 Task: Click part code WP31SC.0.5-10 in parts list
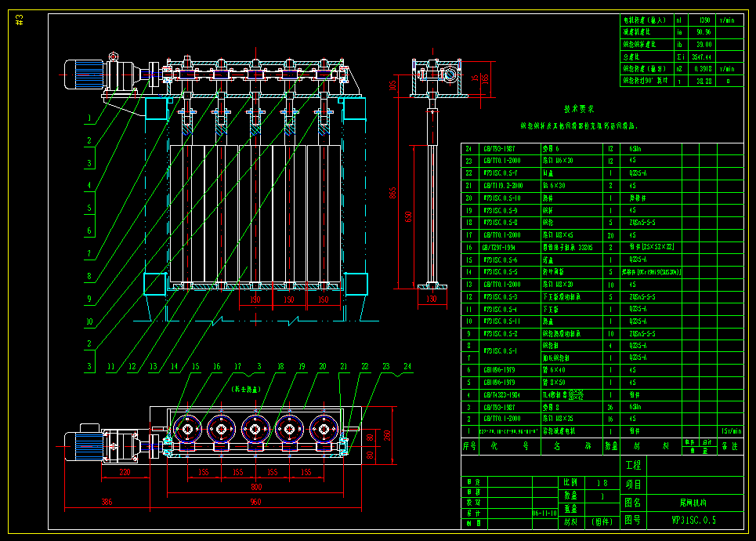pos(502,198)
